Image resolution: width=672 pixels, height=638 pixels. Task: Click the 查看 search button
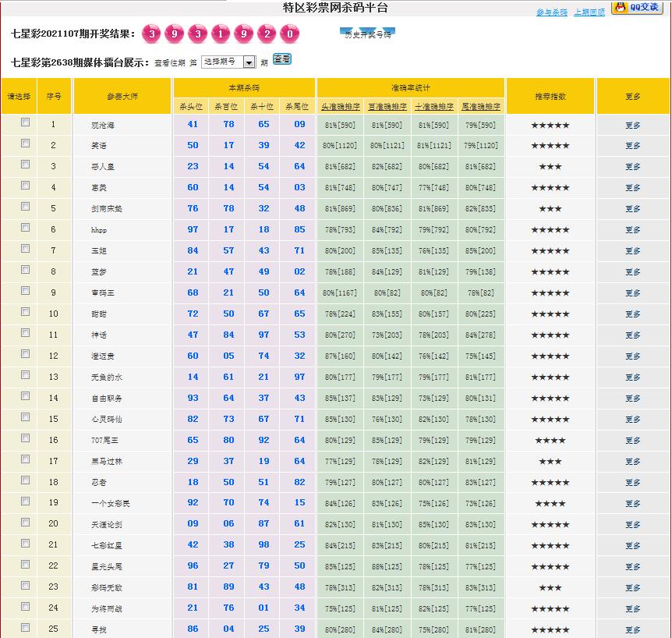click(x=281, y=59)
